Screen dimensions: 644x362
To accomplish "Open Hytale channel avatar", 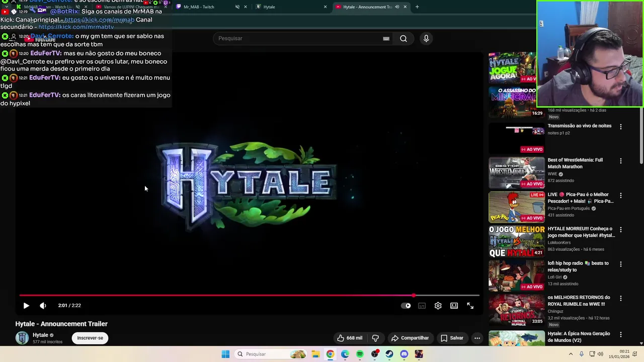I will (x=22, y=338).
